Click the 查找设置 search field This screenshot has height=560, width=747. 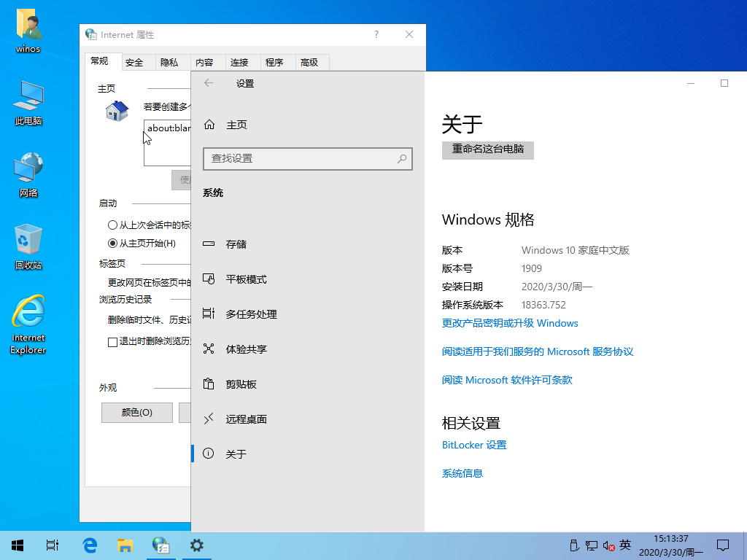pyautogui.click(x=308, y=158)
